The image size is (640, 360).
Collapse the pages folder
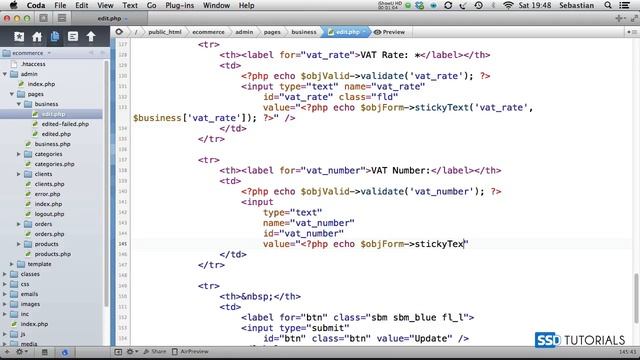[x=12, y=94]
